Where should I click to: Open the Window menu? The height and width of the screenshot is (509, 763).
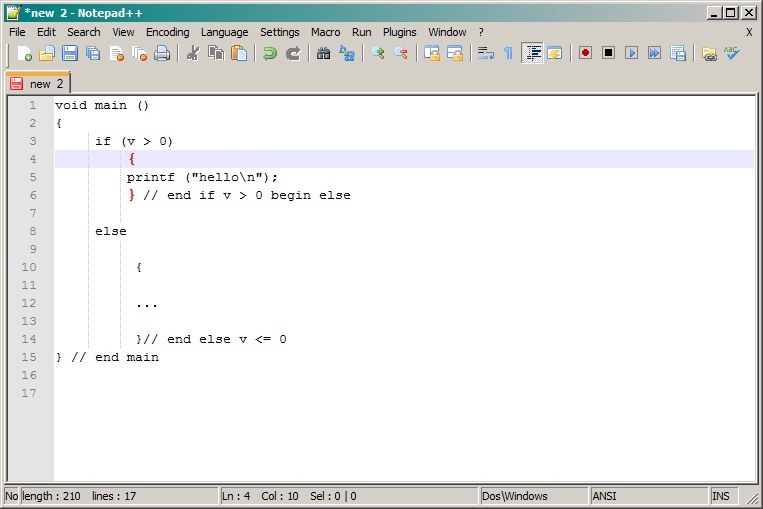point(447,32)
